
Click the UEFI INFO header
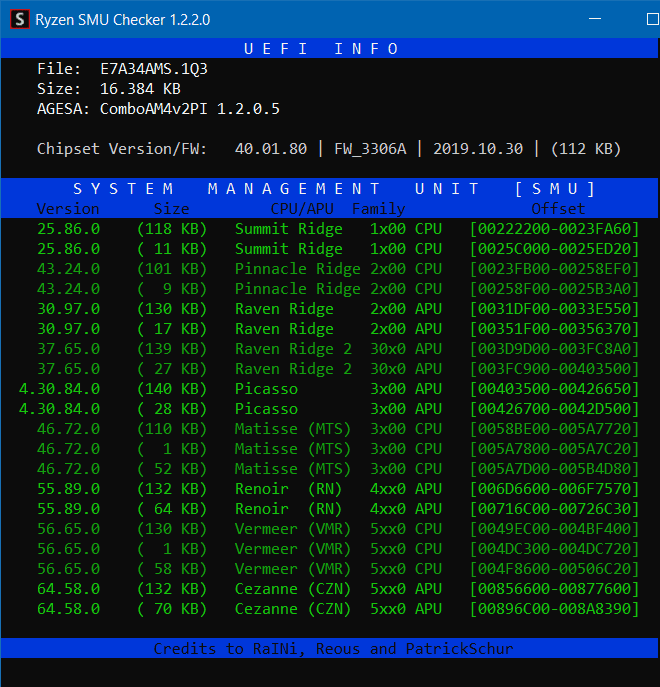[321, 49]
